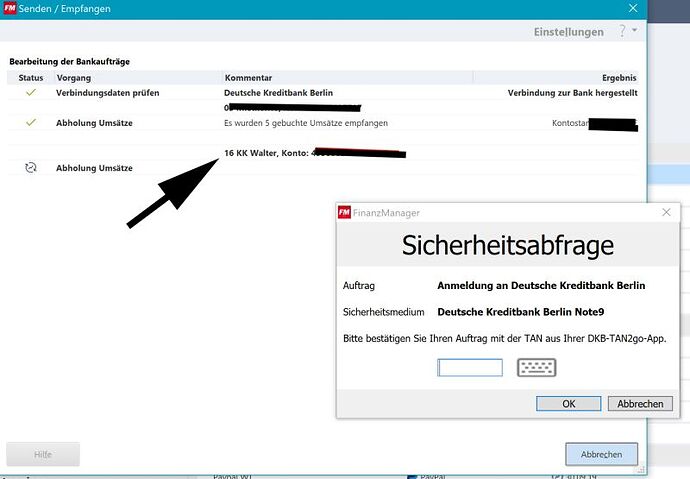
Task: Click Abbrechen in the Sicherheitsabfrage dialog
Action: [640, 403]
